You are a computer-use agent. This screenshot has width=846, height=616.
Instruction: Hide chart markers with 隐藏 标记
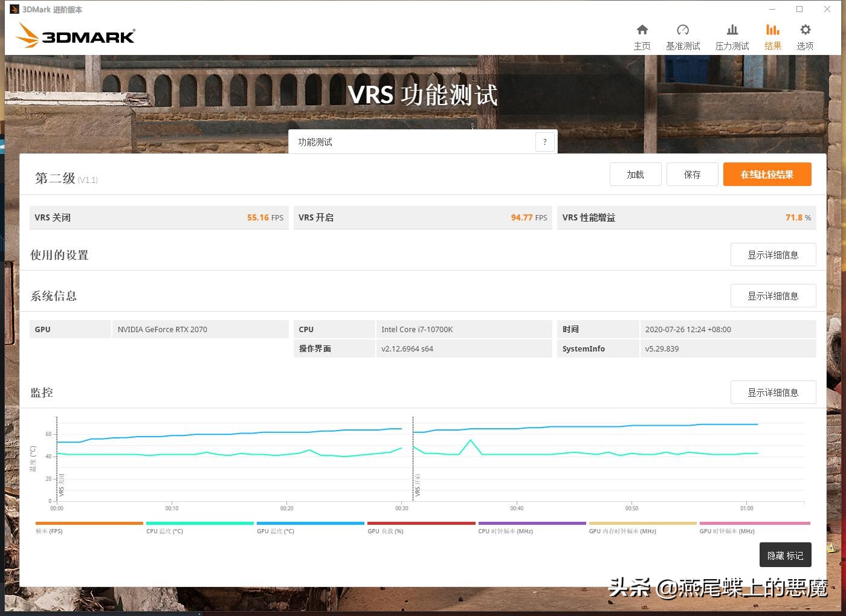[x=785, y=554]
